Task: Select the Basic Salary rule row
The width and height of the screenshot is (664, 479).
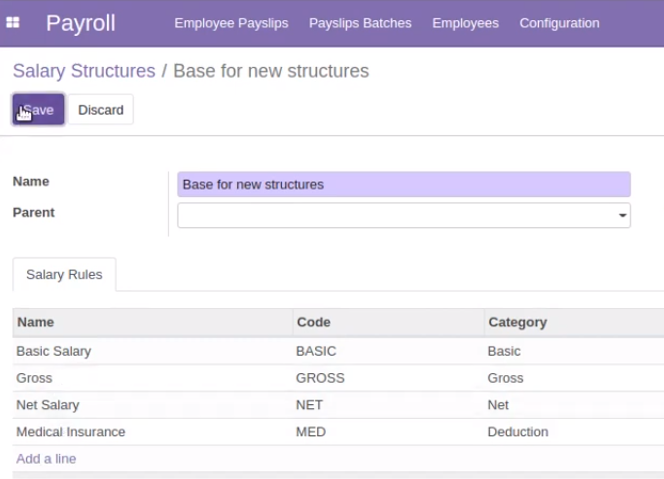Action: [x=338, y=351]
